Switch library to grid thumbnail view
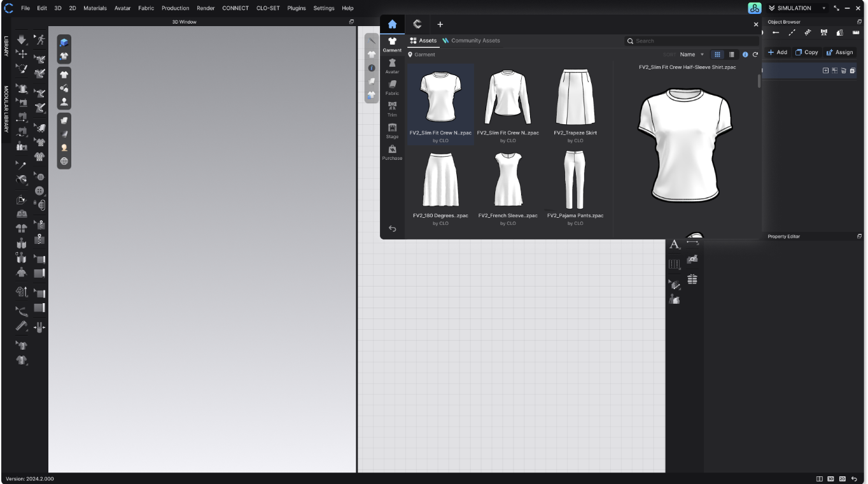The image size is (868, 484). pyautogui.click(x=718, y=55)
